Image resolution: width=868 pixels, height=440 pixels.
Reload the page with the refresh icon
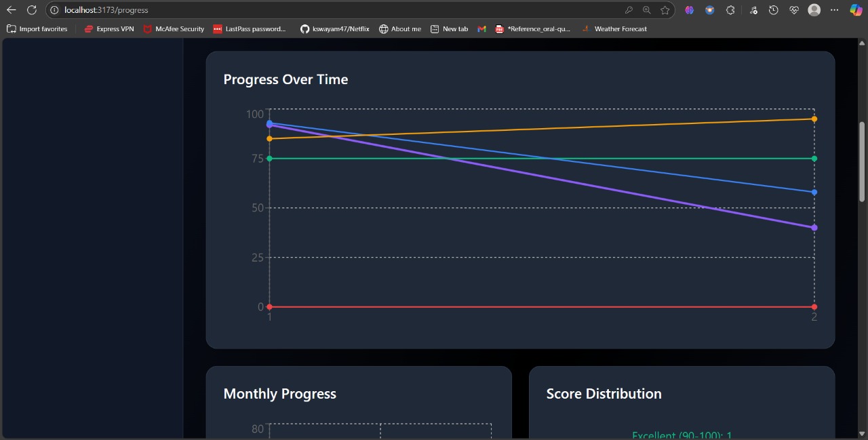coord(31,10)
